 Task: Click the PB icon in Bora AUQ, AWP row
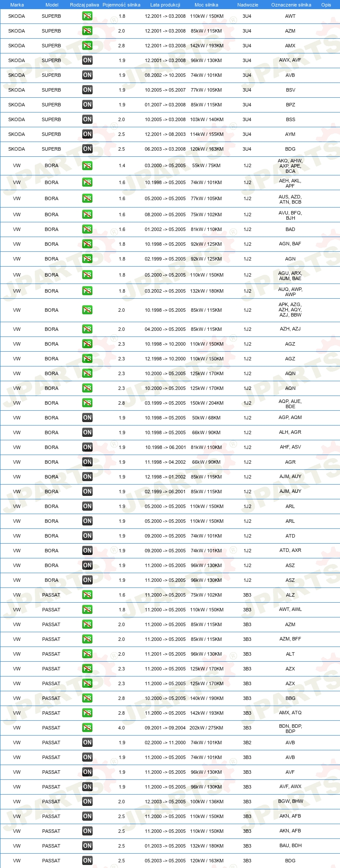pyautogui.click(x=87, y=291)
